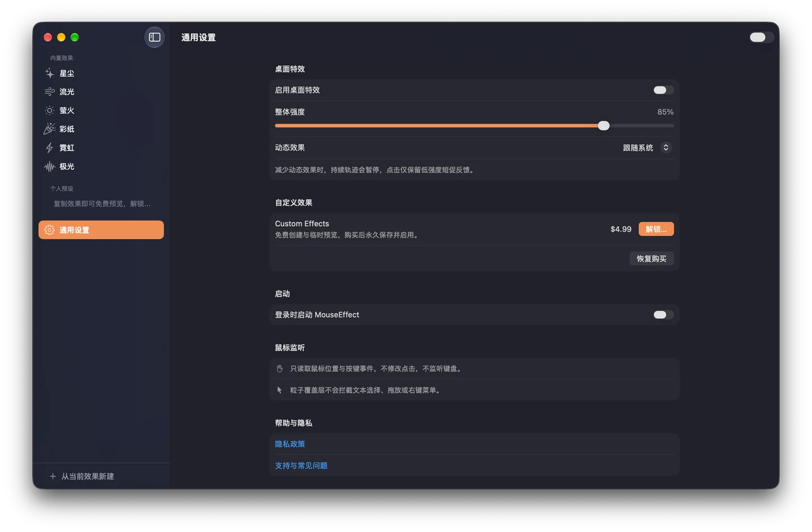Screen dimensions: 812x532
Task: Click the plus icon beside 从当前效果新建
Action: [x=52, y=476]
